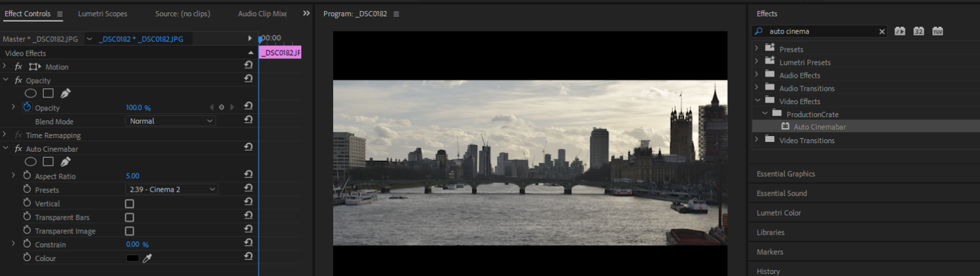Screen dimensions: 980x276
Task: Toggle the Opacity animation stopwatch
Action: tap(27, 107)
